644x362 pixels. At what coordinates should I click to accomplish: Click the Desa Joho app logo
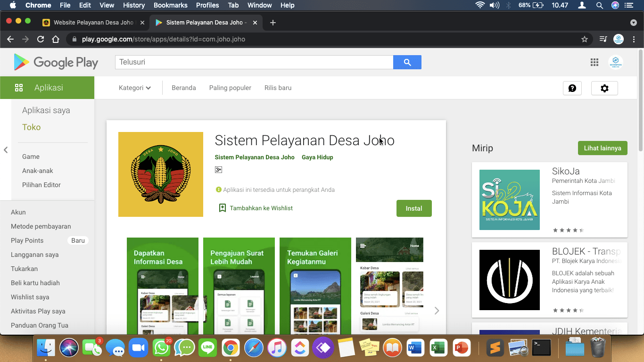point(161,174)
